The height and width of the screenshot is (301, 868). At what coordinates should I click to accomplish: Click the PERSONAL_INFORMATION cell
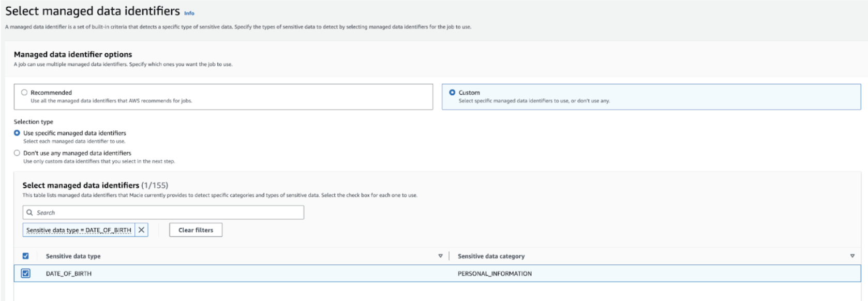(x=495, y=274)
